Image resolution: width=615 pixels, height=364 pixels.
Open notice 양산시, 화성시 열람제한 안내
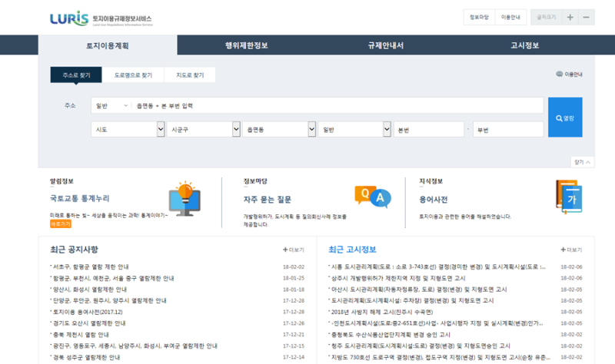[89, 290]
